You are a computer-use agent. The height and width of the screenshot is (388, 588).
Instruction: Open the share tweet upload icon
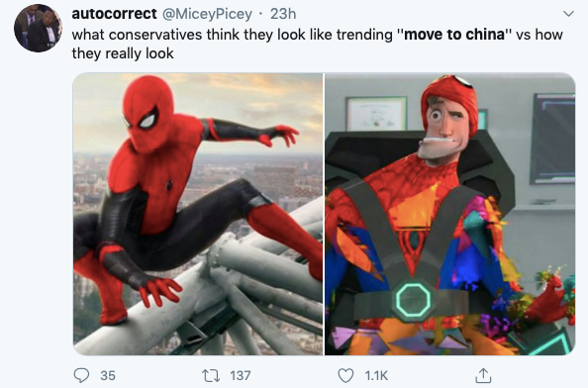pos(483,375)
